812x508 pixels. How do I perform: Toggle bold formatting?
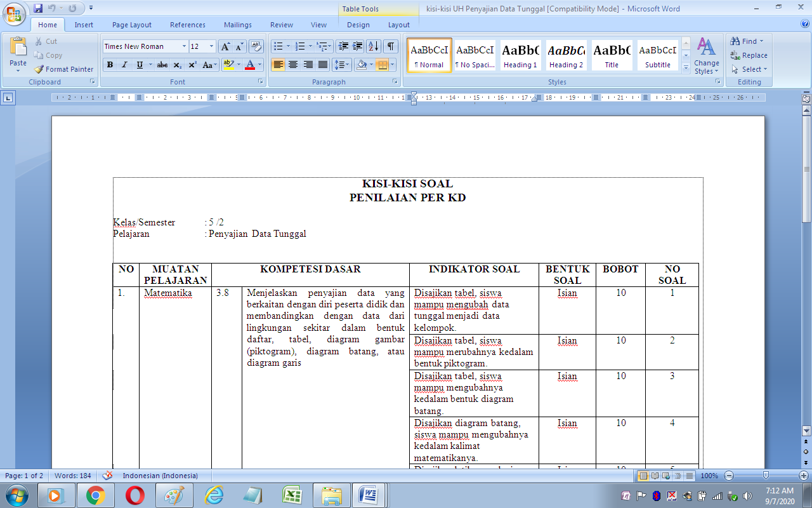point(110,65)
